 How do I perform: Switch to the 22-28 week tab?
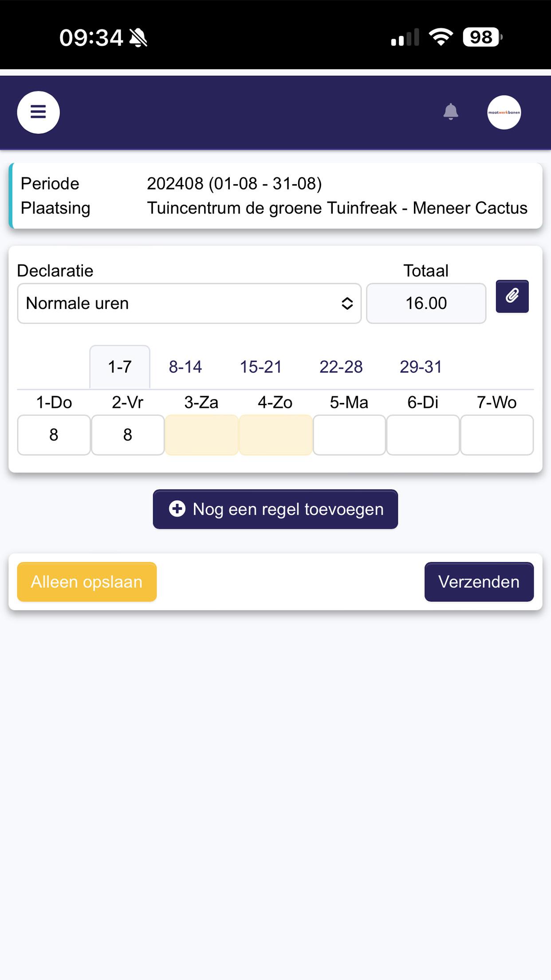341,367
